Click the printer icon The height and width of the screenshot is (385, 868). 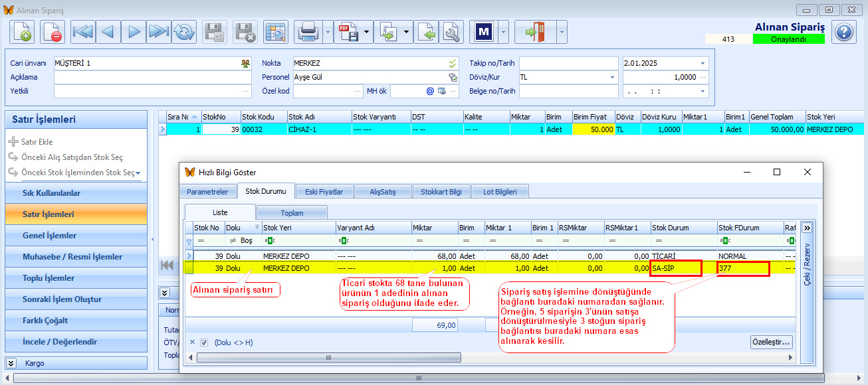(x=309, y=32)
